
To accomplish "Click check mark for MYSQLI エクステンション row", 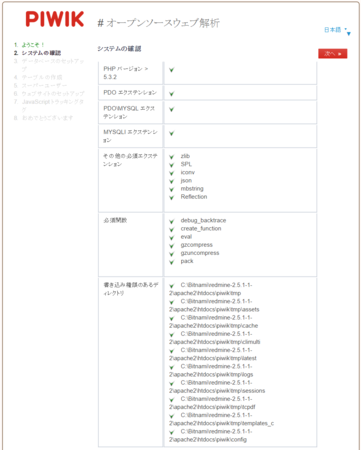I will pos(172,134).
